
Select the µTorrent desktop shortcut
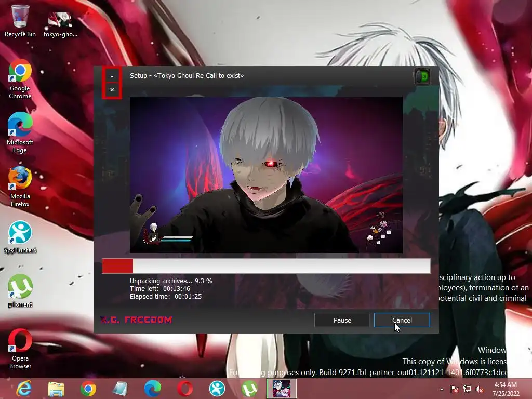point(20,291)
